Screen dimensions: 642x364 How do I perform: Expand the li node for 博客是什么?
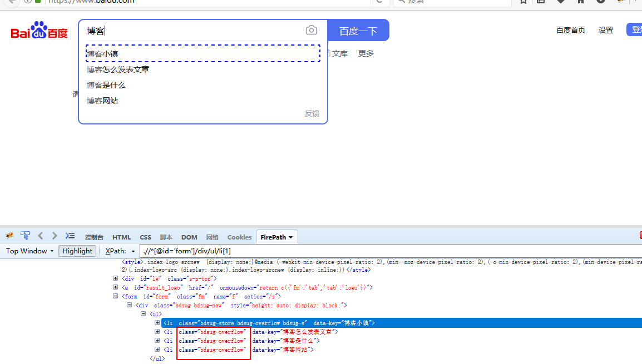[157, 340]
